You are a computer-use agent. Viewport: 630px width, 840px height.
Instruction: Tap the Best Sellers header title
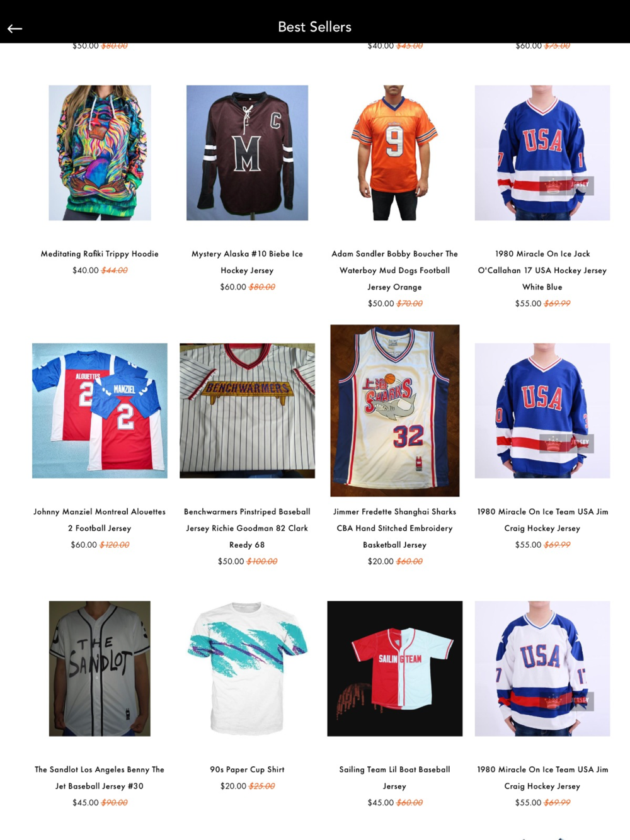point(314,26)
